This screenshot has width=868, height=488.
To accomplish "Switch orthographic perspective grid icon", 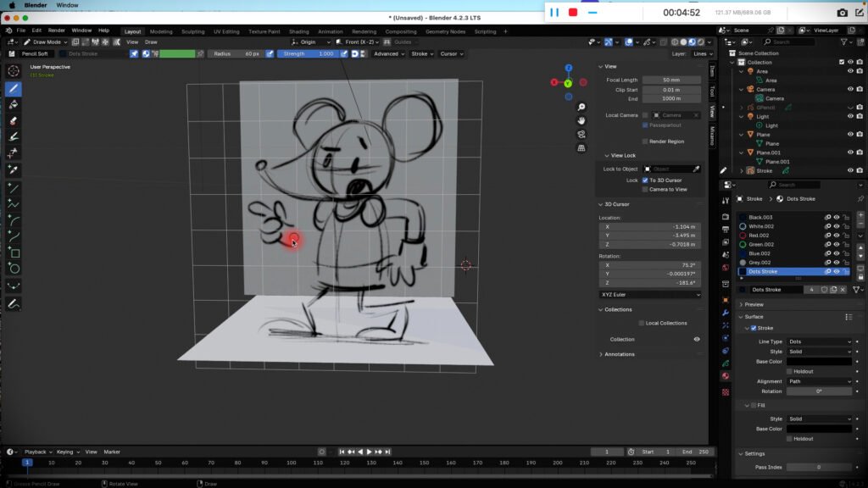I will click(x=581, y=148).
